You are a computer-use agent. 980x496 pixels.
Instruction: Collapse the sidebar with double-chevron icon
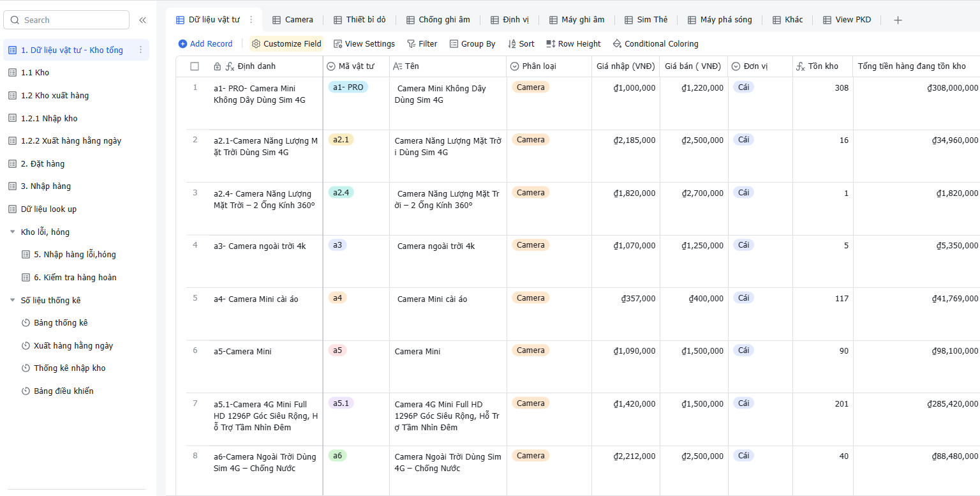(142, 20)
